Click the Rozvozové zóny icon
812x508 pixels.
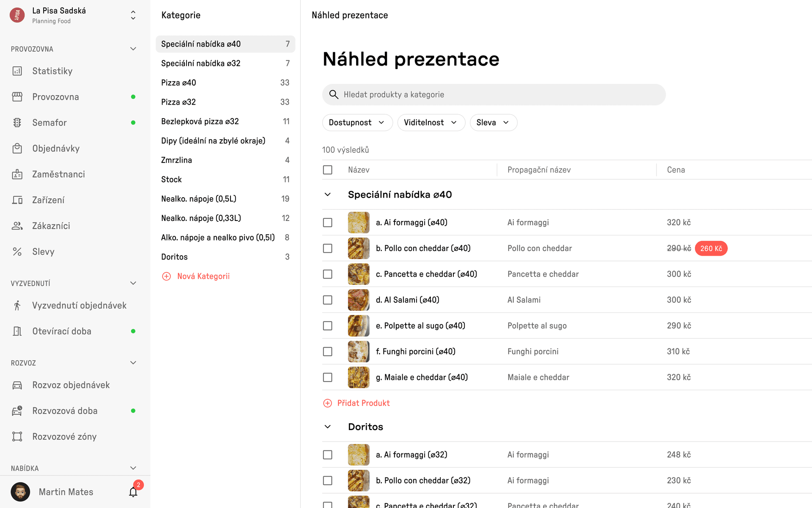[17, 437]
